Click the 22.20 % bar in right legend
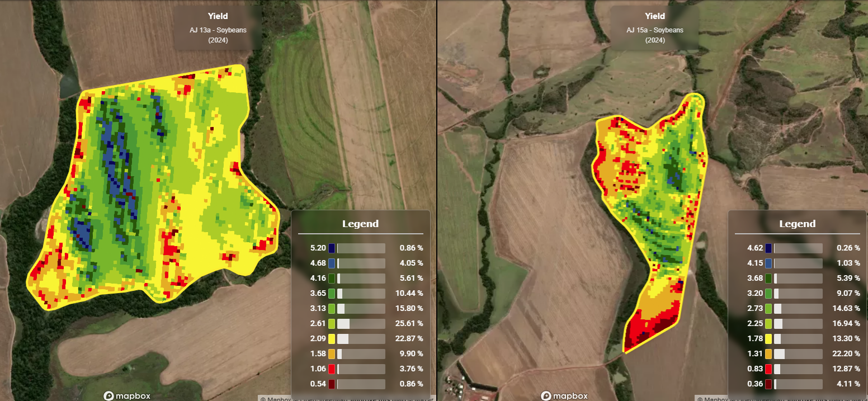The width and height of the screenshot is (868, 401). pos(798,354)
